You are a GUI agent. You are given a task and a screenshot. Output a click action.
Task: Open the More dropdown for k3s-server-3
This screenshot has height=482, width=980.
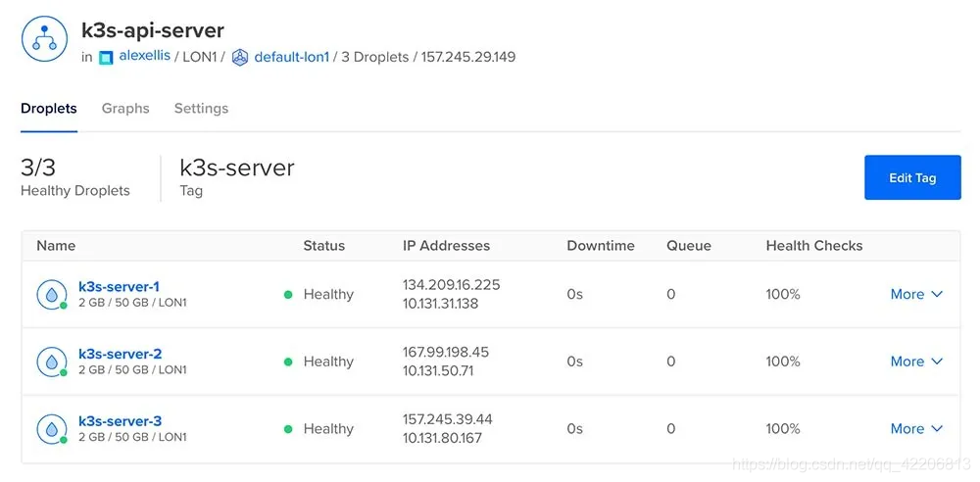point(916,429)
